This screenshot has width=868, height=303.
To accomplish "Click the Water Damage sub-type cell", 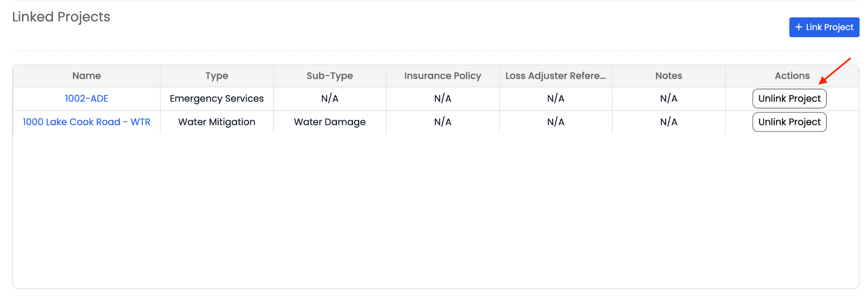I will (330, 122).
